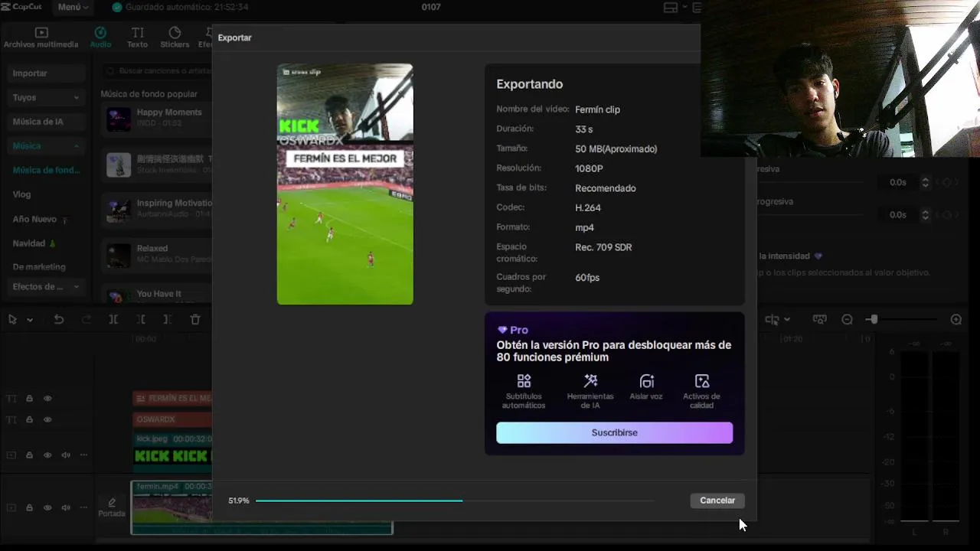
Task: Select the Inspiring Motivation track thumbnail
Action: coord(119,209)
